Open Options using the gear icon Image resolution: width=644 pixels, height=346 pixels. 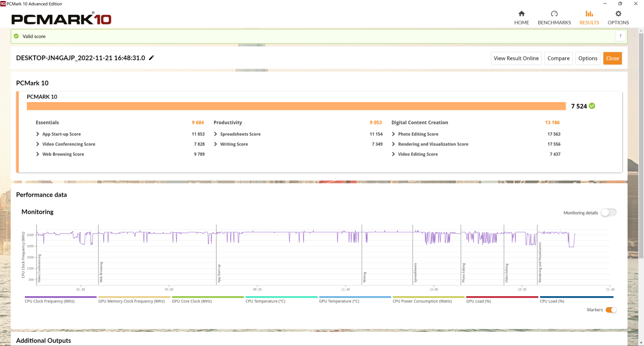[x=618, y=14]
